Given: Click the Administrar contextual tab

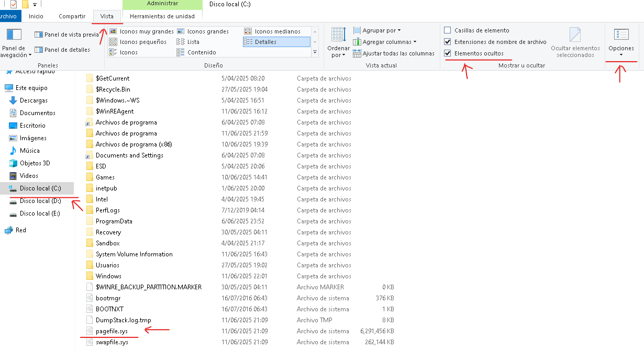Looking at the screenshot, I should [x=162, y=5].
